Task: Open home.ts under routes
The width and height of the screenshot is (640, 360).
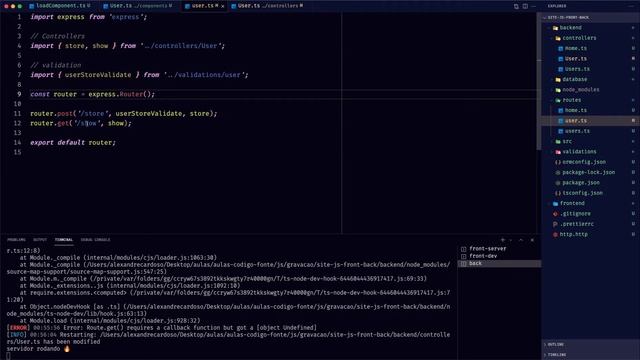Action: point(591,110)
